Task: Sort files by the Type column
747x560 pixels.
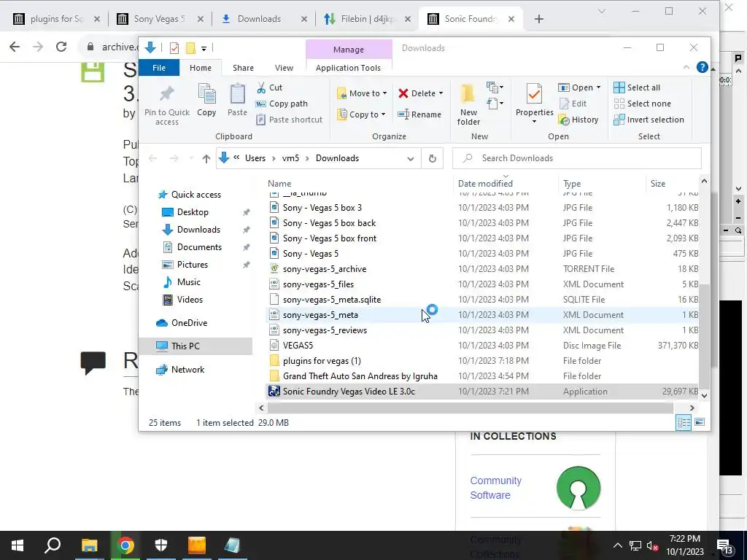Action: 572,184
